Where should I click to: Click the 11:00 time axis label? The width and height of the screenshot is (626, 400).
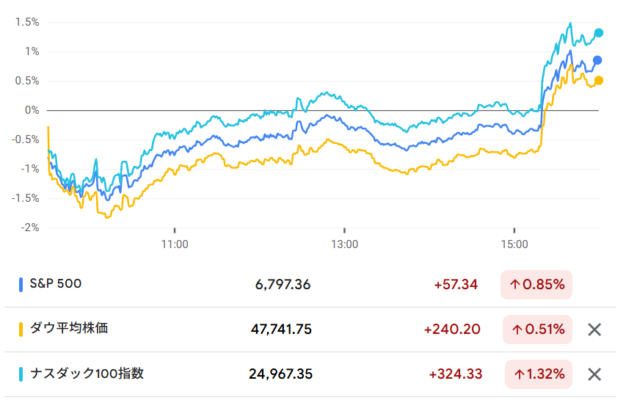pos(175,243)
